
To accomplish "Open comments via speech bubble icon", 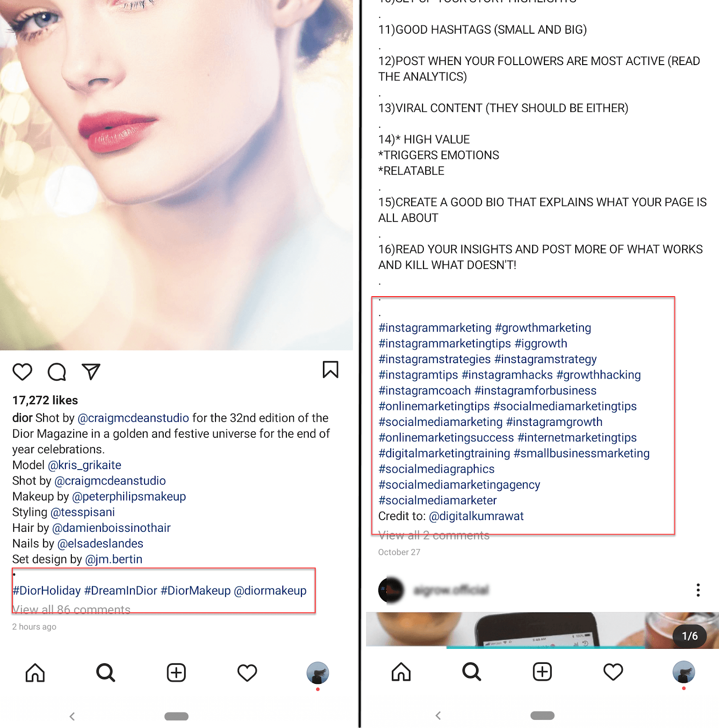I will click(x=57, y=372).
